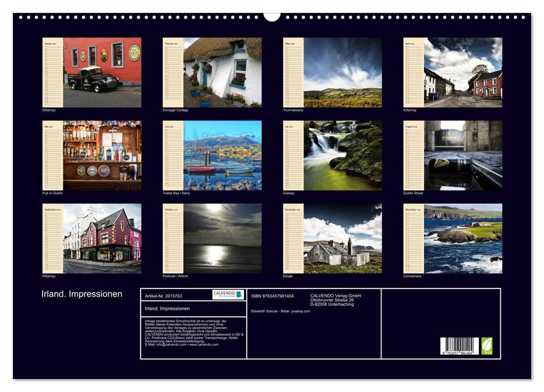
Task: Click the Pub in Dublin bar photo
Action: pyautogui.click(x=102, y=155)
